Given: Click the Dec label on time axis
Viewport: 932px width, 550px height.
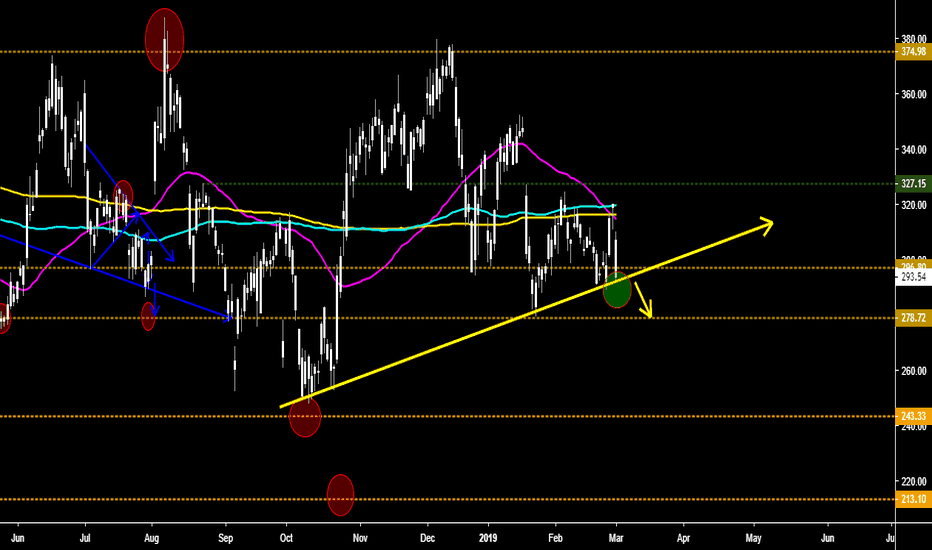Looking at the screenshot, I should (427, 538).
